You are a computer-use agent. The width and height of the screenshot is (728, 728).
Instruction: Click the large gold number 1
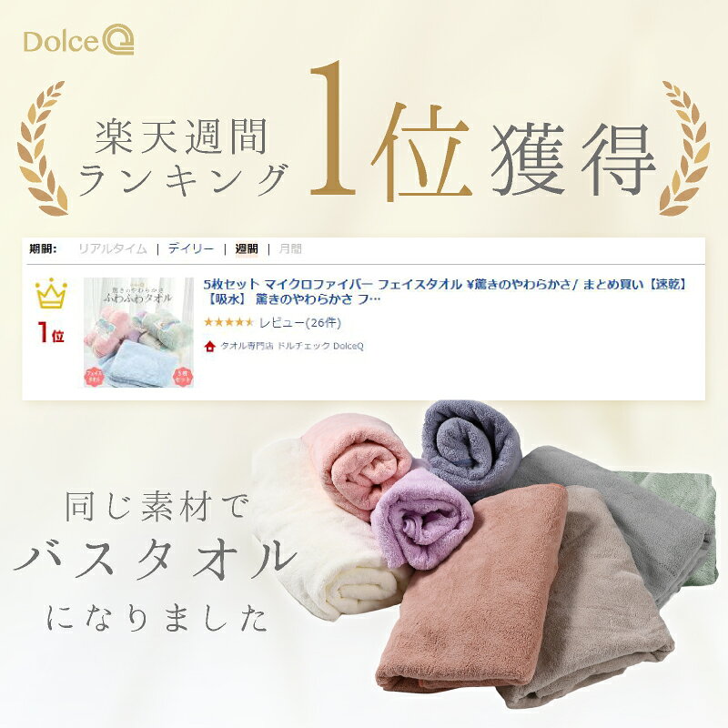333,127
